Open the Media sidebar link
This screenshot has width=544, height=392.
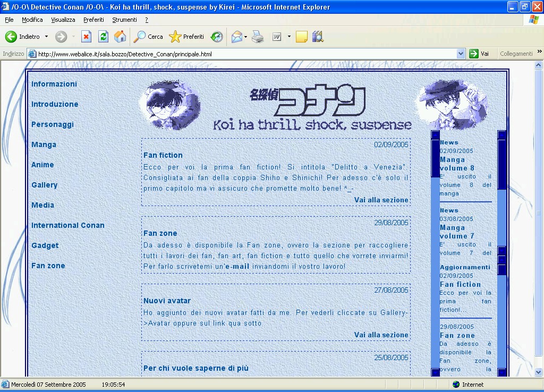point(42,205)
